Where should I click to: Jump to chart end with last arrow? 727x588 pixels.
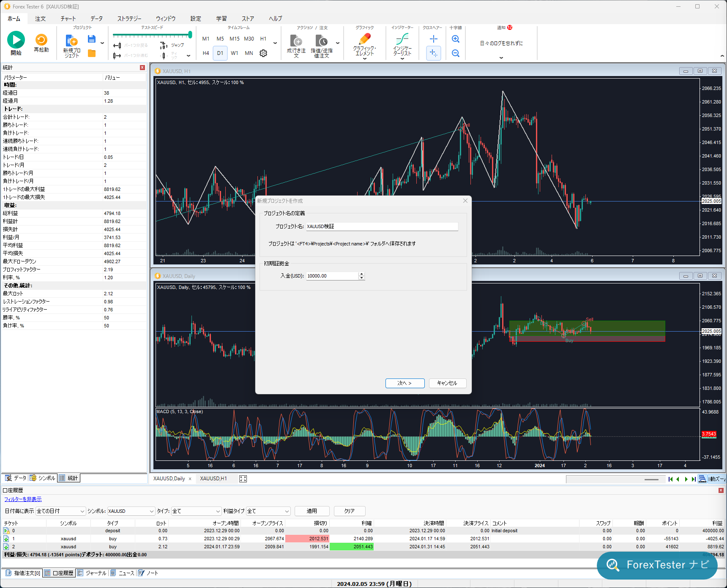(x=694, y=479)
